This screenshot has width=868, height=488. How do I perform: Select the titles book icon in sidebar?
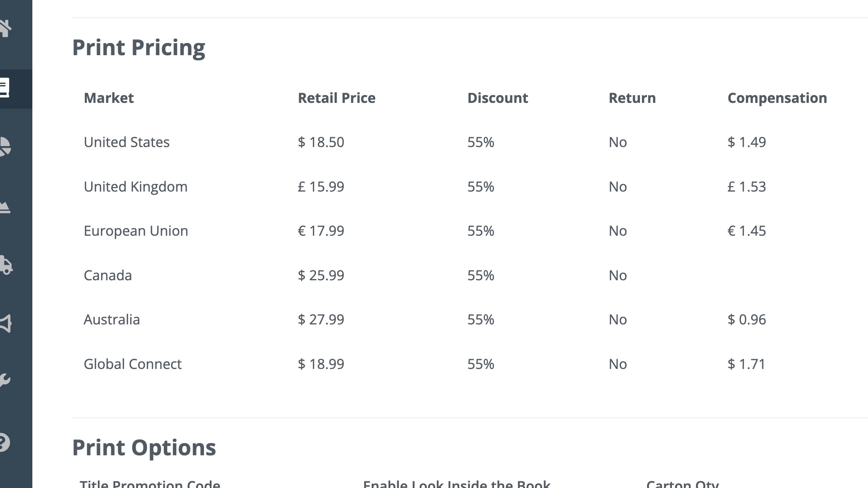(5, 88)
